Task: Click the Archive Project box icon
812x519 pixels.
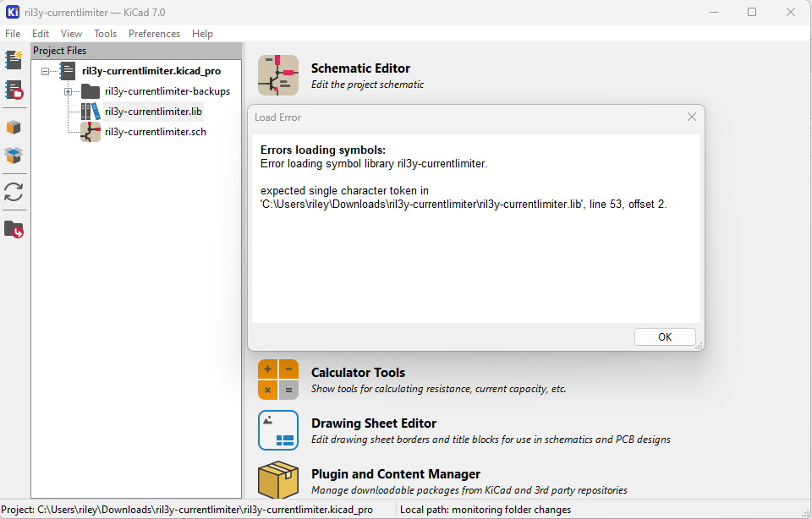Action: (x=14, y=128)
